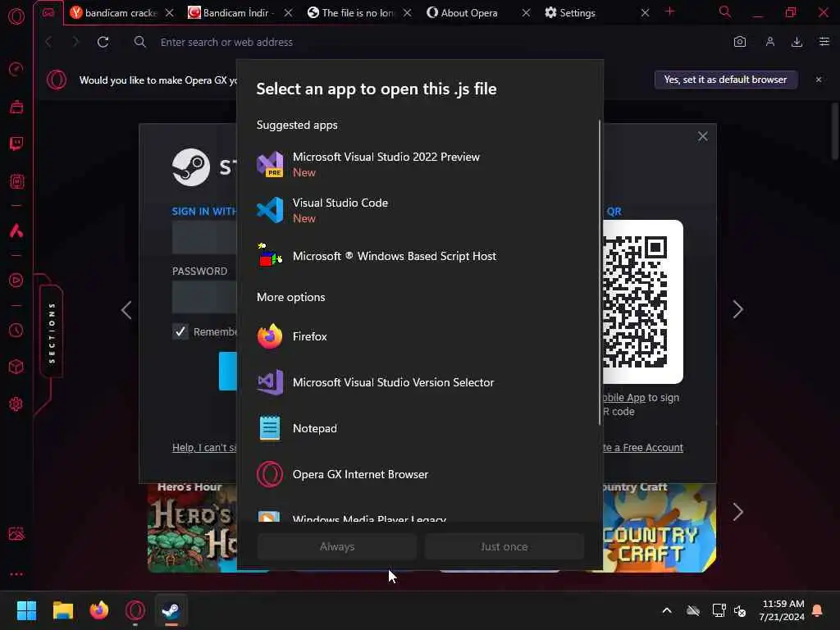Open a new tab with plus
The image size is (840, 630).
pyautogui.click(x=669, y=11)
